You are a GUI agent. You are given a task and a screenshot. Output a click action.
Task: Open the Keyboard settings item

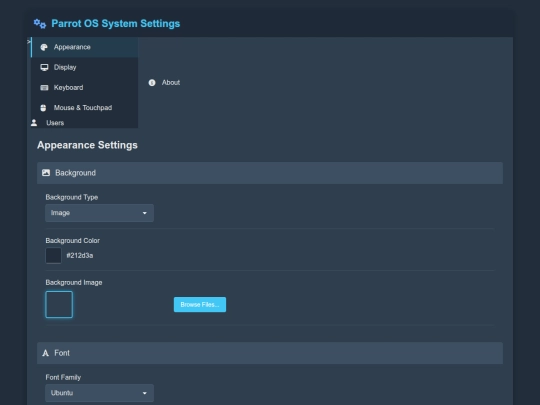(84, 87)
